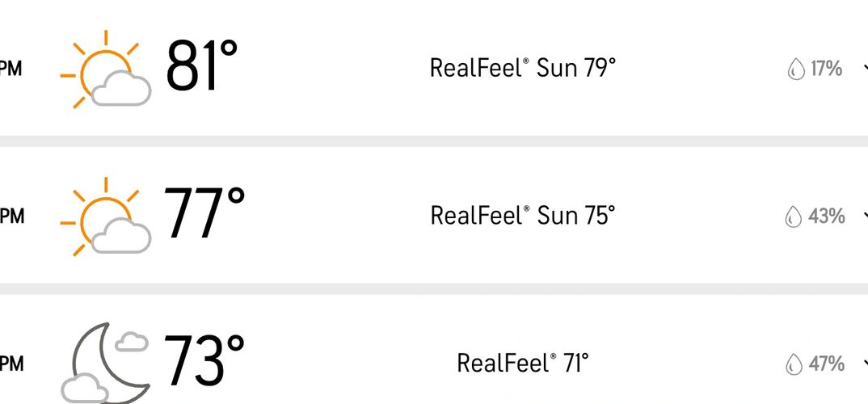868x404 pixels.
Task: Expand the 77° hourly forecast row chevron
Action: click(866, 216)
